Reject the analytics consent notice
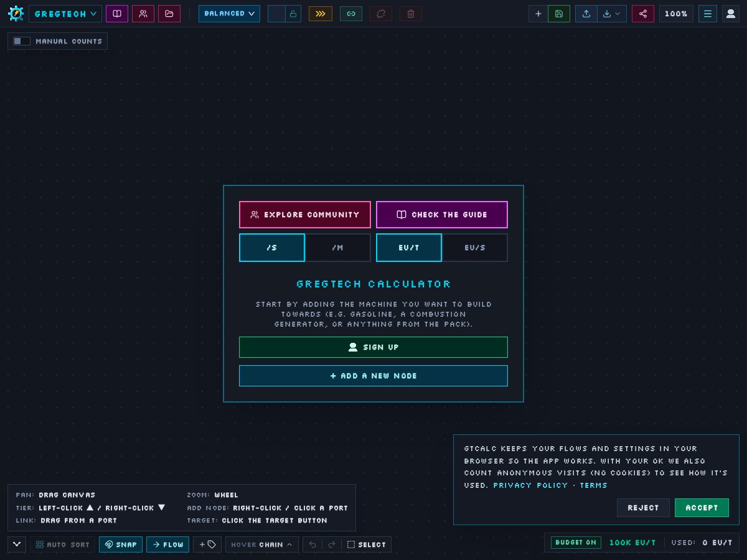This screenshot has width=747, height=560. (643, 508)
